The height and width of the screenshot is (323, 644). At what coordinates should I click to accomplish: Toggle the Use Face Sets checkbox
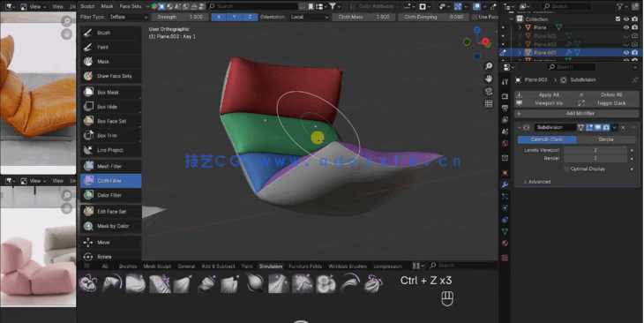coord(475,17)
